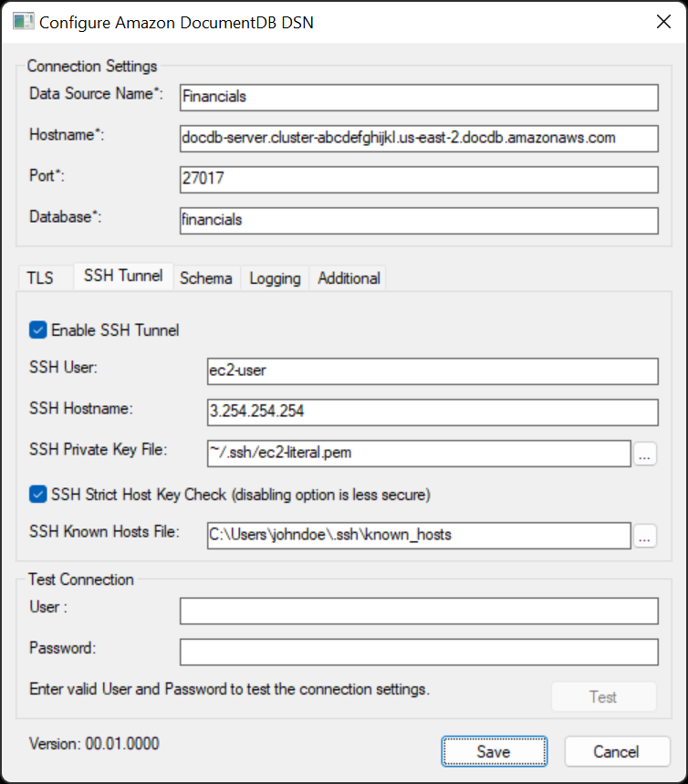Click the 'SSH Private Key File:' label

(x=98, y=450)
